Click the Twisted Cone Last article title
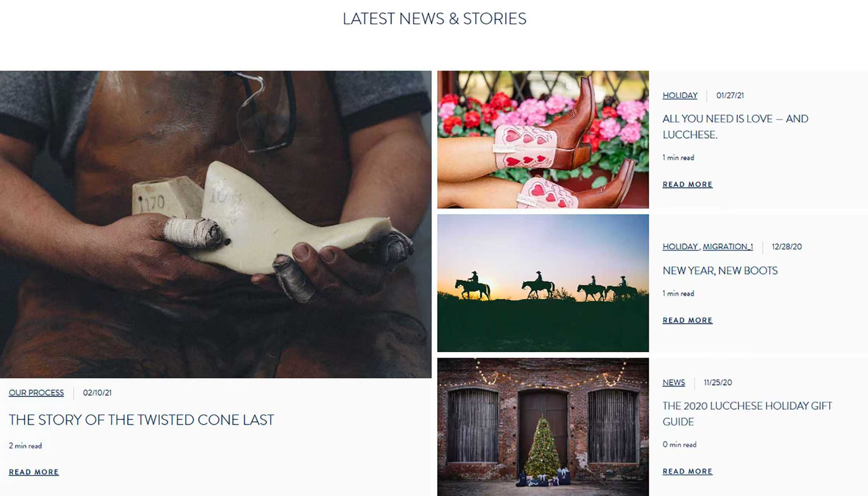868x496 pixels. 141,420
